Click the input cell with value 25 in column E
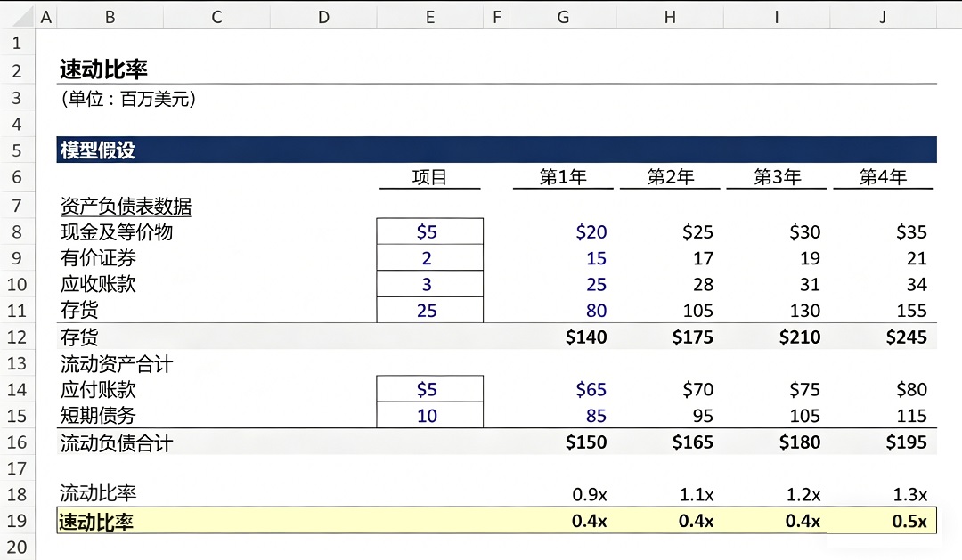The height and width of the screenshot is (560, 962). (430, 311)
